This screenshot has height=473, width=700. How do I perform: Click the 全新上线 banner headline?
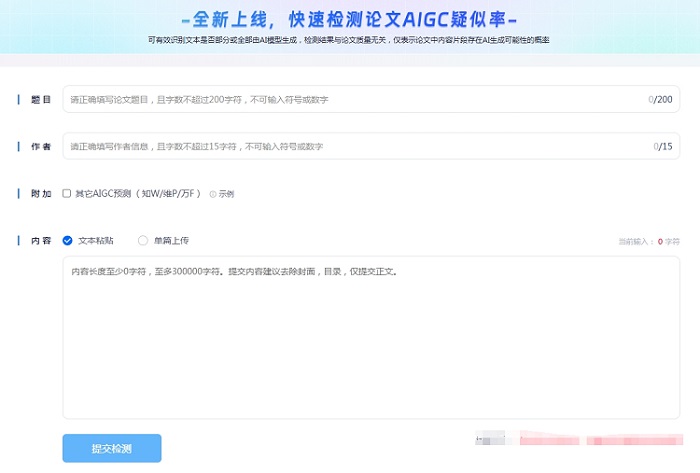click(350, 18)
